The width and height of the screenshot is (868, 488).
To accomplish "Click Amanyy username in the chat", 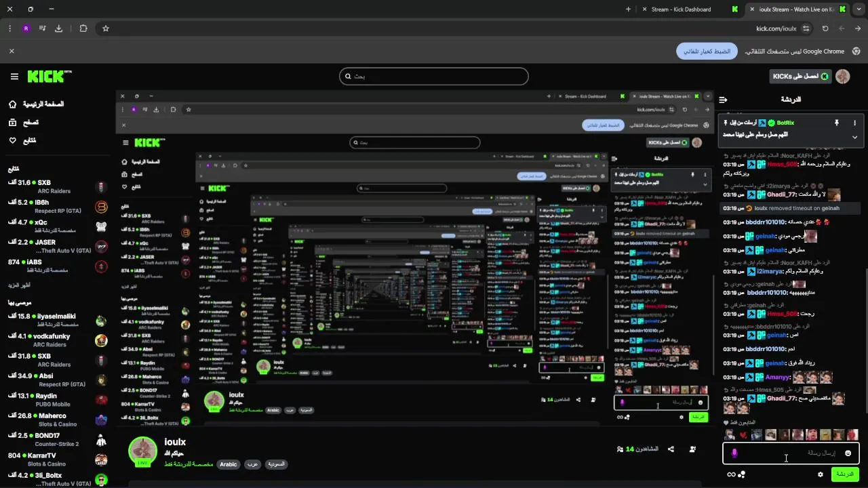I will tap(777, 378).
